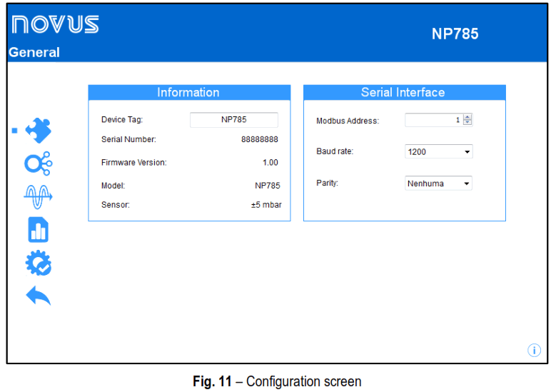Screen dimensions: 551x392
Task: Open the Baud rate dropdown
Action: pyautogui.click(x=438, y=151)
